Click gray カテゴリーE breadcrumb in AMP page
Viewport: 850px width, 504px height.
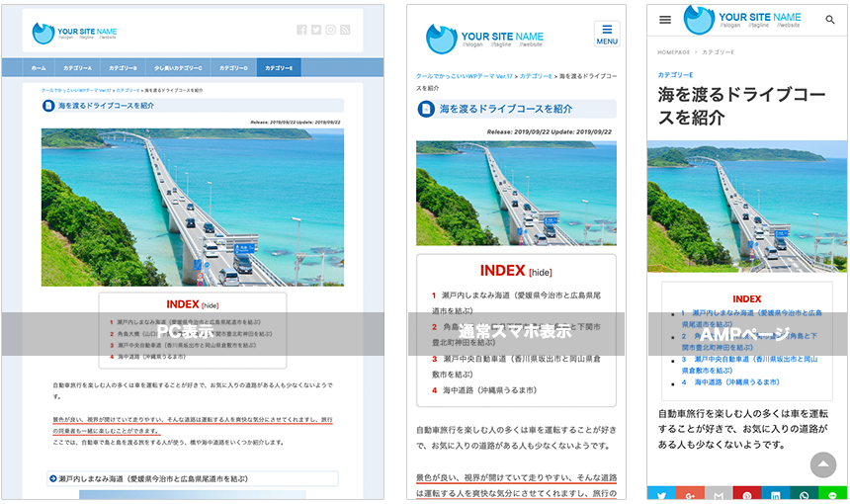coord(718,52)
